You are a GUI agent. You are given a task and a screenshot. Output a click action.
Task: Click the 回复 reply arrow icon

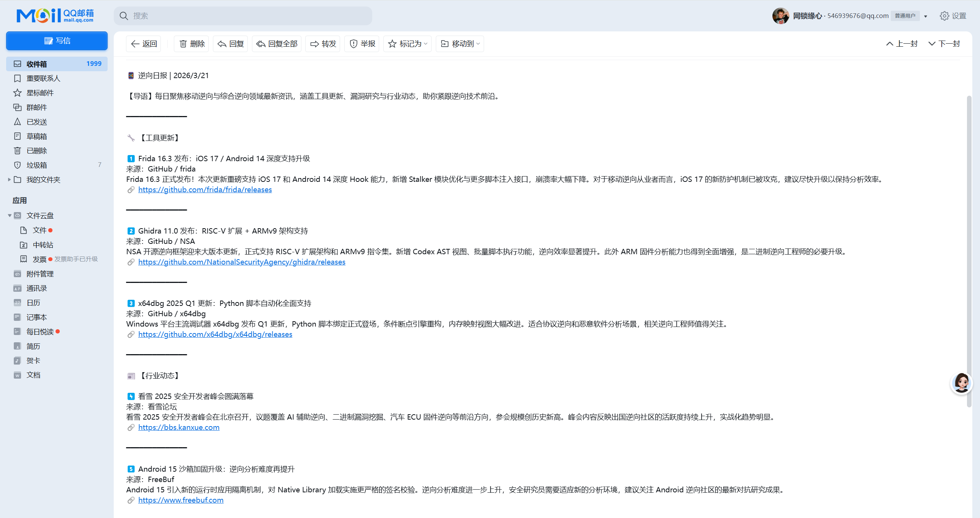pos(222,44)
